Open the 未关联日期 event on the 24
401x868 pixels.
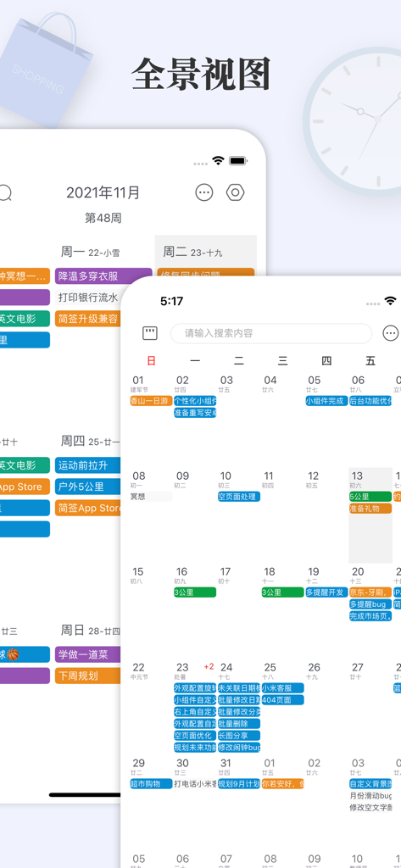(x=239, y=688)
